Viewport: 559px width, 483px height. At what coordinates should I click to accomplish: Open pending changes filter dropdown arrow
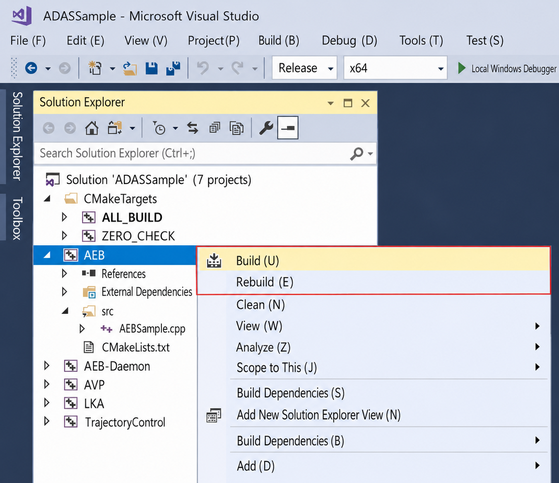pyautogui.click(x=175, y=128)
